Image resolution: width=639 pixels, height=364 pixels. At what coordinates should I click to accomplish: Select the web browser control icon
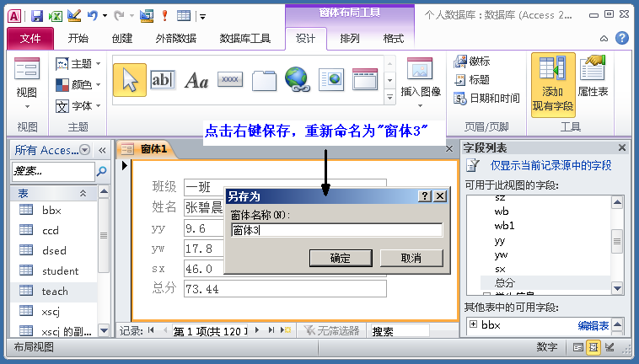[x=331, y=79]
